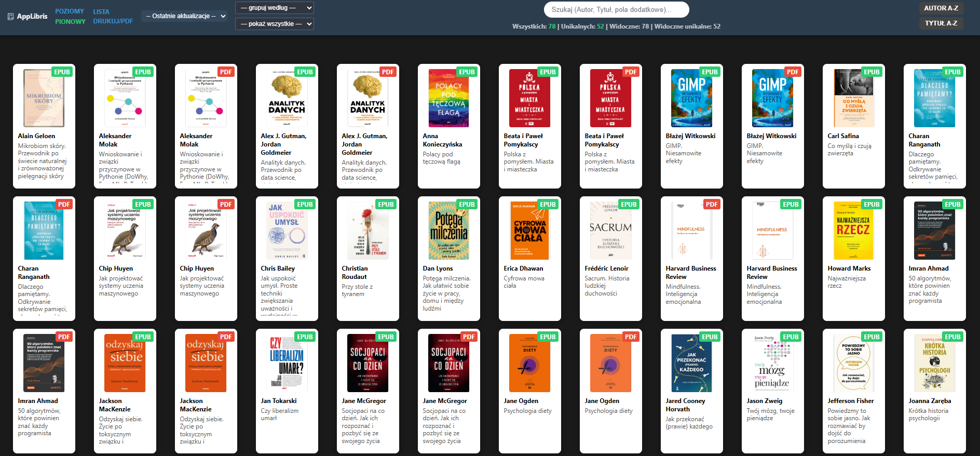
Task: Click EPUB badge on Krótka historia psychologii
Action: (x=952, y=337)
